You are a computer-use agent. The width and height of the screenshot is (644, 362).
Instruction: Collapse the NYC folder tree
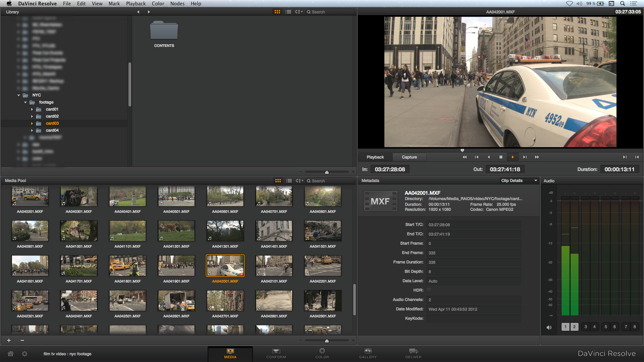pyautogui.click(x=19, y=95)
